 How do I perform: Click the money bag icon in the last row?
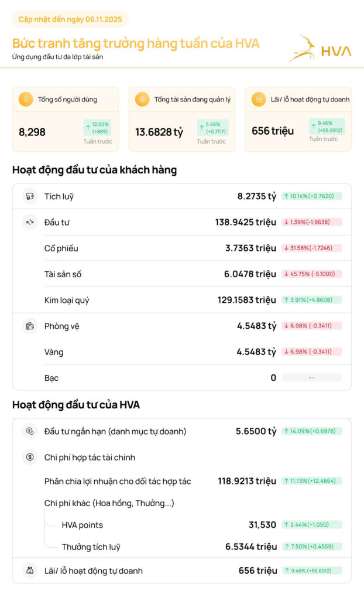[30, 570]
